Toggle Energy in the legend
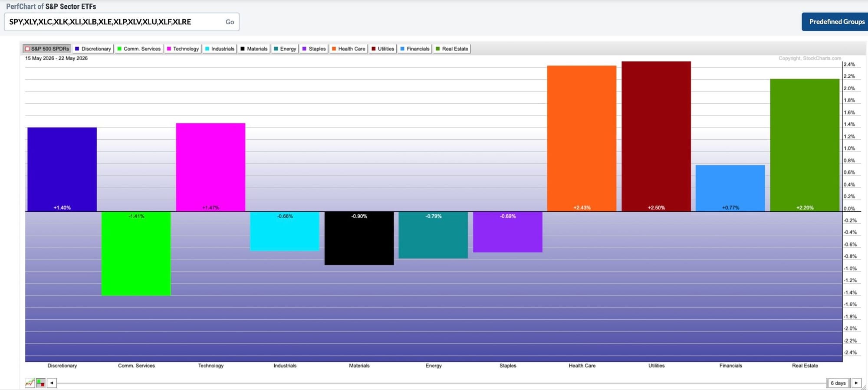Screen dimensions: 868x390 click(x=285, y=49)
